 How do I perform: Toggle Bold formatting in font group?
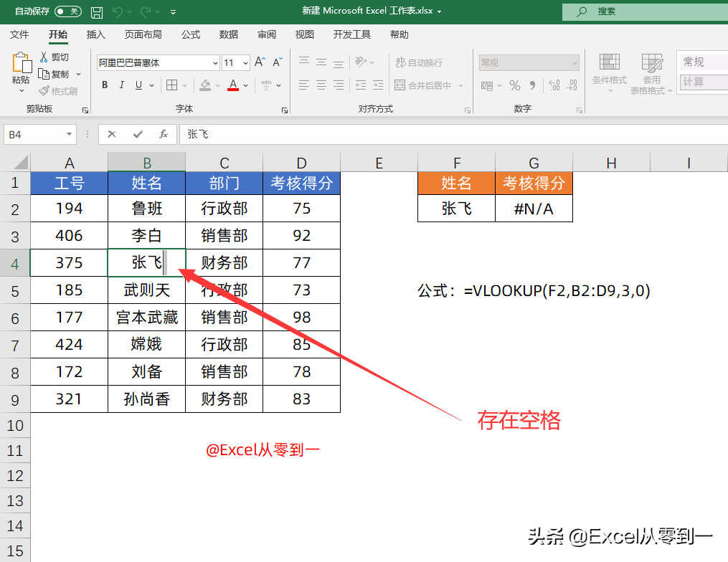105,85
